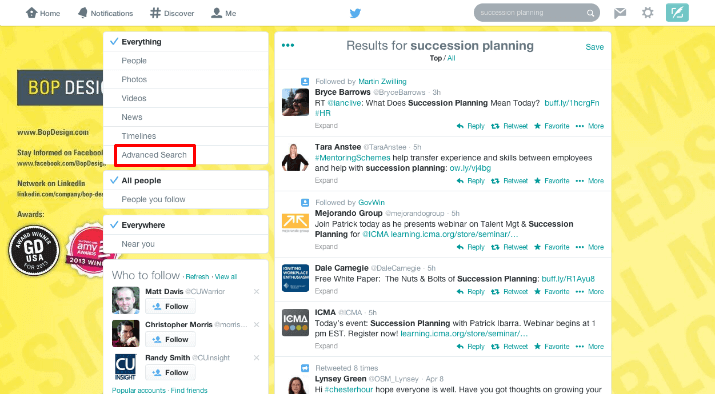Favorite Bryce Barrows tweet
The width and height of the screenshot is (715, 394).
pyautogui.click(x=552, y=126)
